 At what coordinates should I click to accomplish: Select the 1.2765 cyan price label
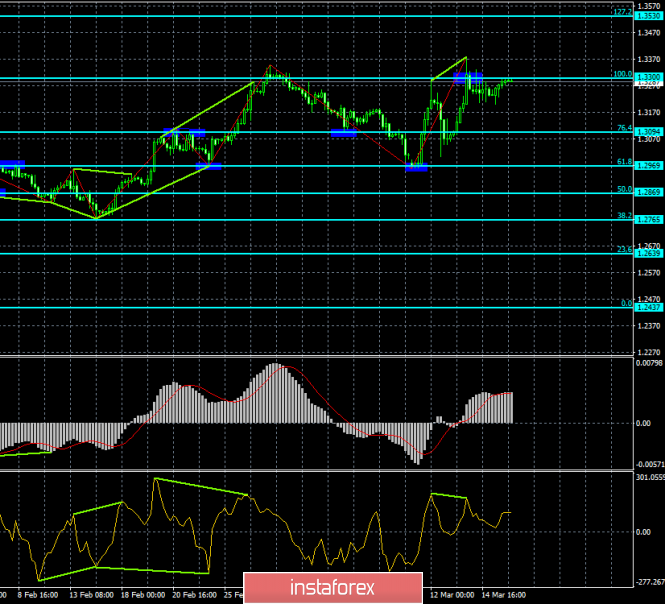point(649,220)
